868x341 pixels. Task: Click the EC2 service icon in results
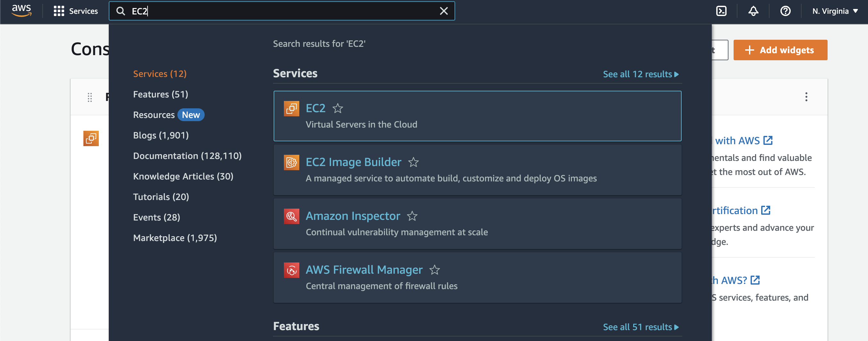click(292, 108)
